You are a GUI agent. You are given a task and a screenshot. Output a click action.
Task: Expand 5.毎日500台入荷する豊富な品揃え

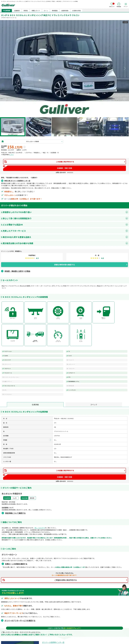(x=64, y=237)
